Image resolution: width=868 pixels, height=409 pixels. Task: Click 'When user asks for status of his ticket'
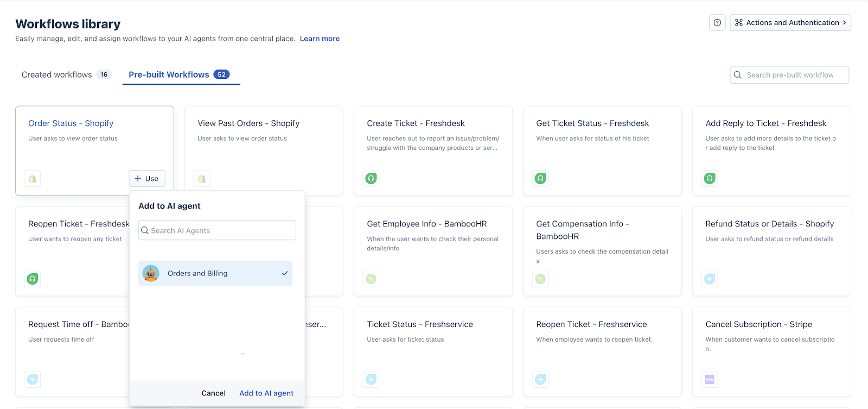click(592, 139)
